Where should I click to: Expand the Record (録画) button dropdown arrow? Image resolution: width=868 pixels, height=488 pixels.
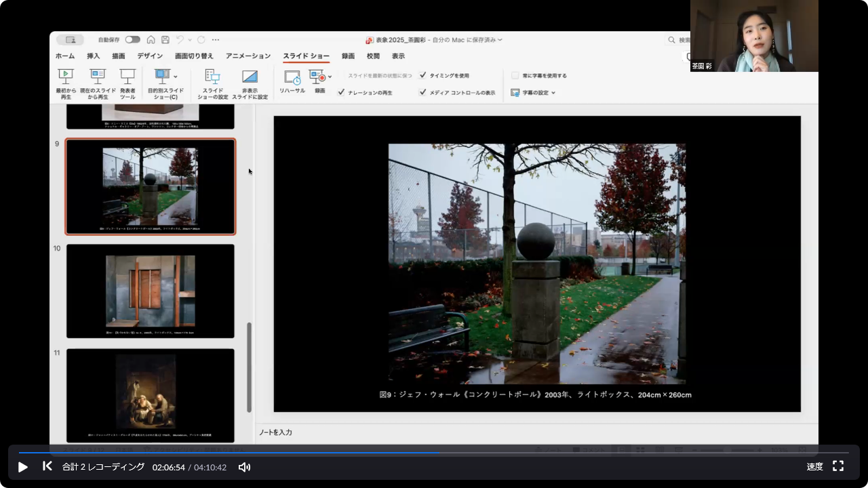pyautogui.click(x=330, y=77)
